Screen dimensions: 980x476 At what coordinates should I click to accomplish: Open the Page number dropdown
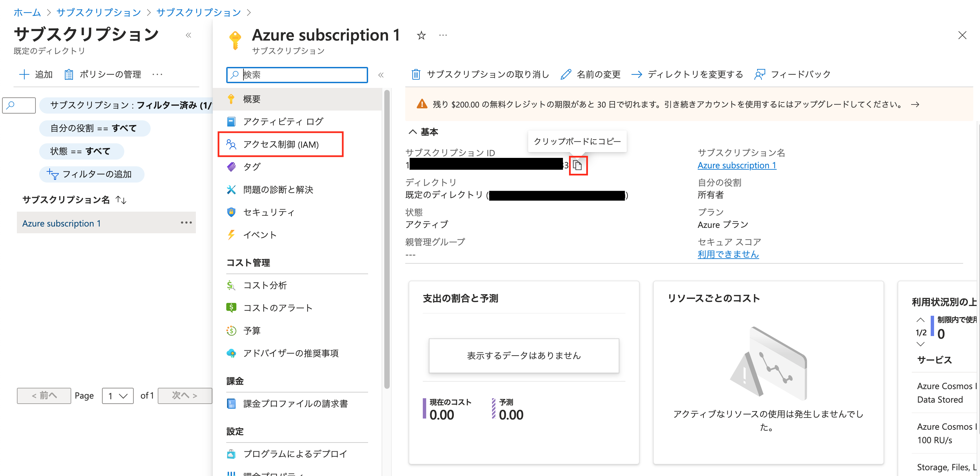(x=118, y=396)
